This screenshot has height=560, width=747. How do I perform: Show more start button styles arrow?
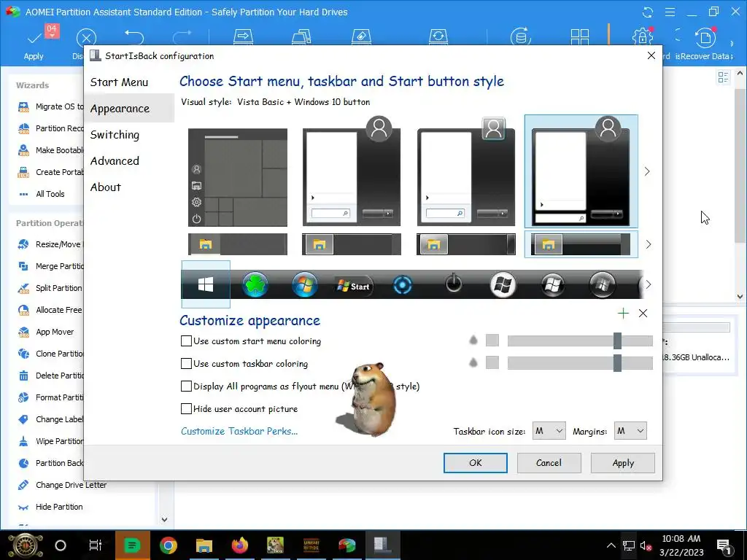tap(648, 284)
